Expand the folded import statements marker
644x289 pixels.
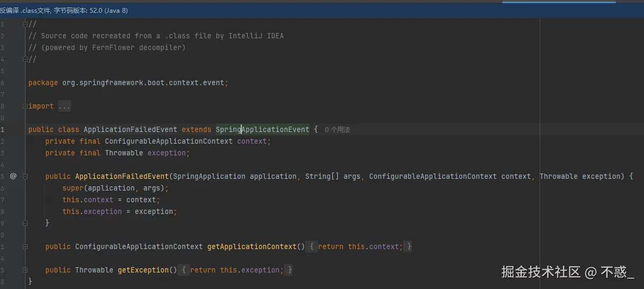tap(25, 106)
